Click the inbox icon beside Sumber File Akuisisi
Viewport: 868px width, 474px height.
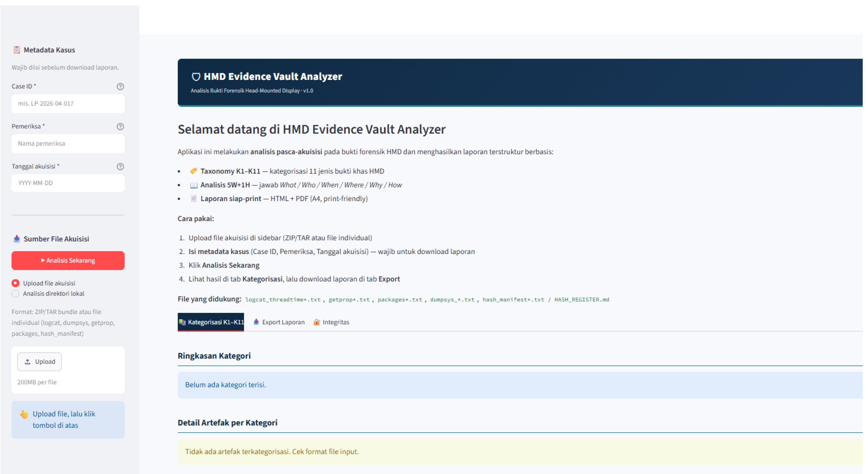coord(17,239)
